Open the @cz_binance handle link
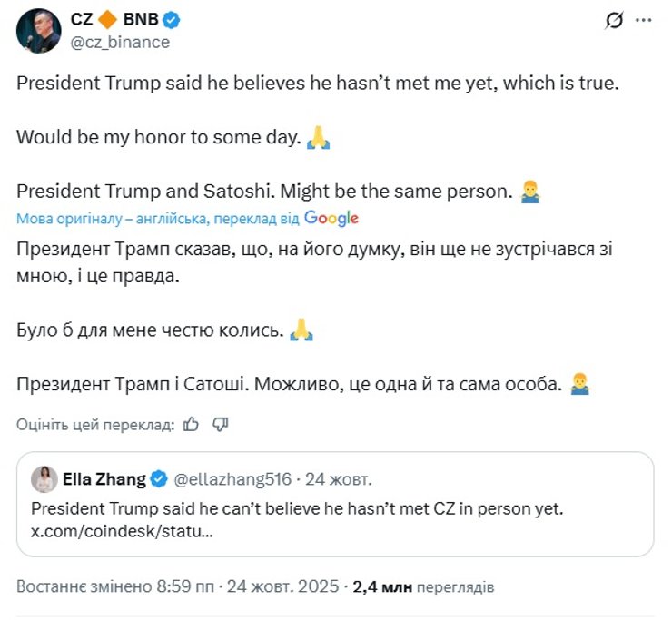 click(119, 42)
